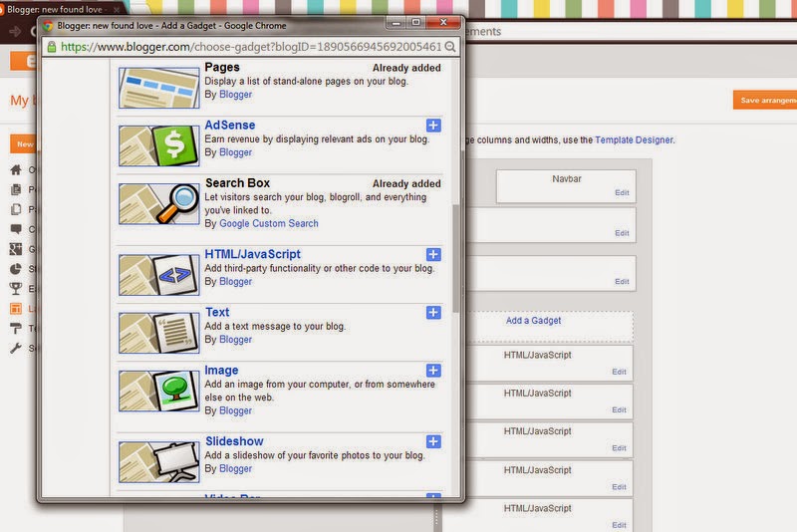
Task: Follow the Blogger link under AdSense
Action: pyautogui.click(x=235, y=152)
